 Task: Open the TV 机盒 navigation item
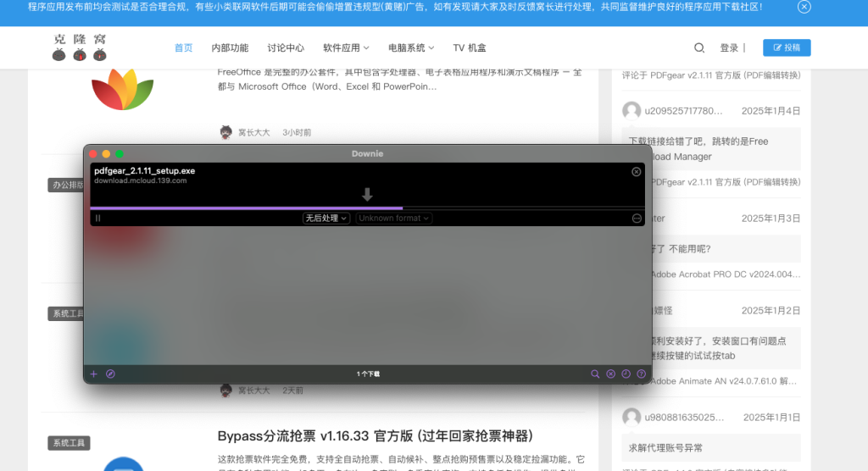[470, 48]
